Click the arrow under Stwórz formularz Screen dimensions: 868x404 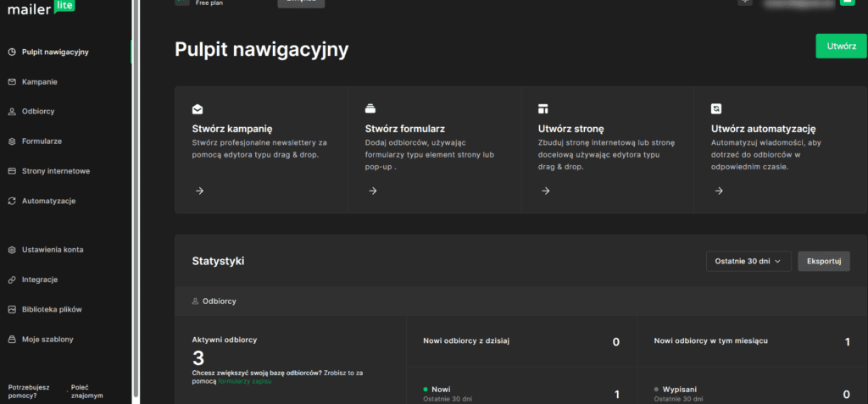pyautogui.click(x=372, y=191)
